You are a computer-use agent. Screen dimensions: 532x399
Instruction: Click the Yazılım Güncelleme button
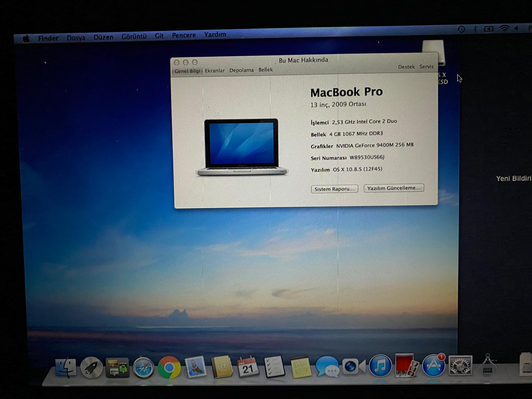click(x=394, y=188)
